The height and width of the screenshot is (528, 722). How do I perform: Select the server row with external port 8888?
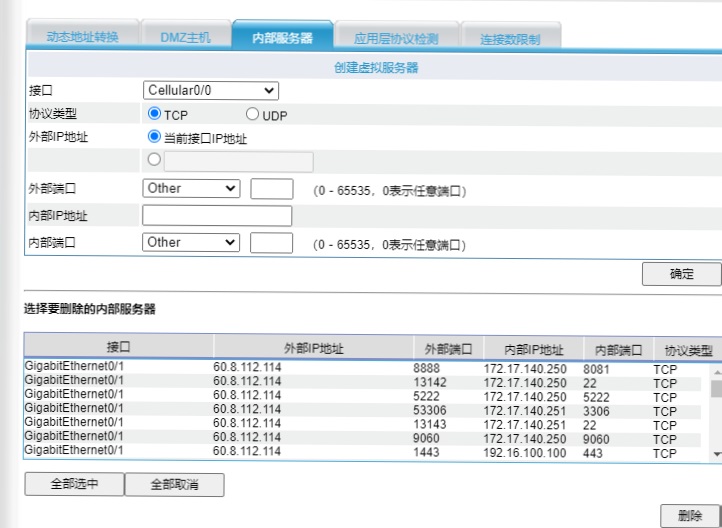[x=300, y=369]
